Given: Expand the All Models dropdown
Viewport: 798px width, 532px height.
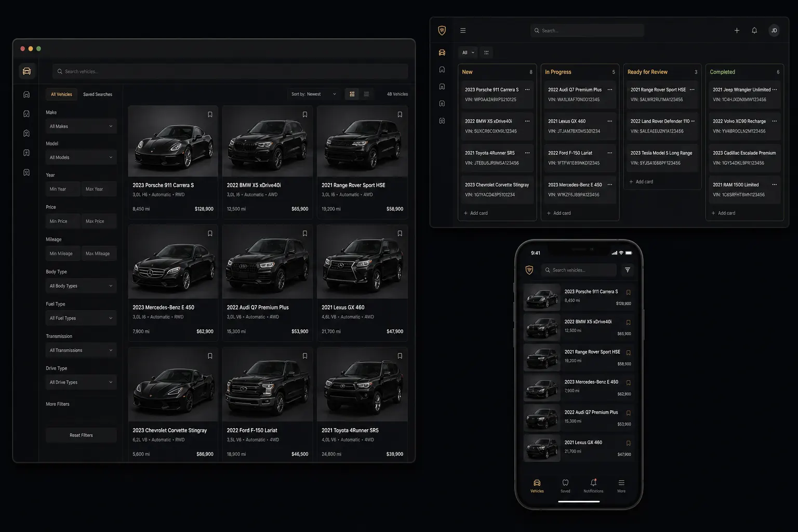Looking at the screenshot, I should (x=81, y=157).
